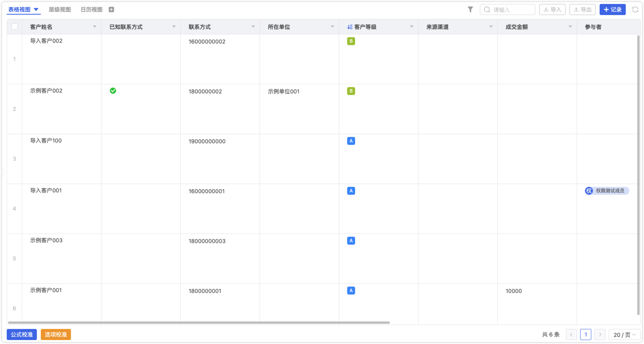Toggle the select-all checkbox in header
Viewport: 644px width, 344px height.
(x=15, y=27)
